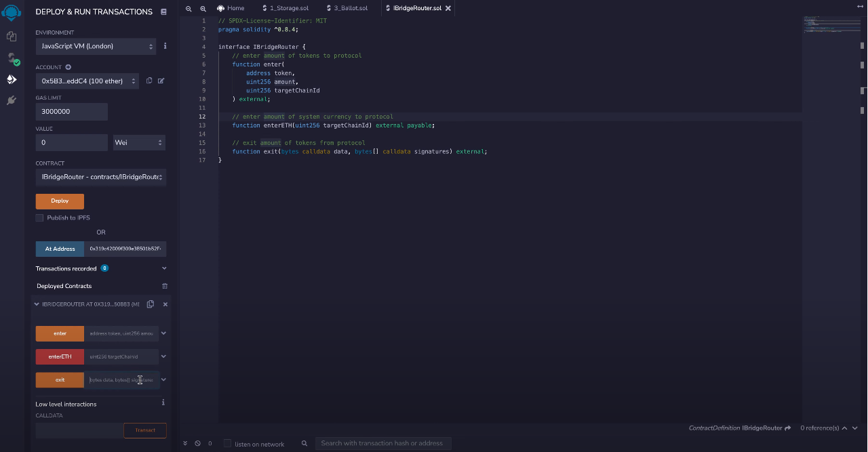Toggle the listen on network checkbox

(x=228, y=444)
